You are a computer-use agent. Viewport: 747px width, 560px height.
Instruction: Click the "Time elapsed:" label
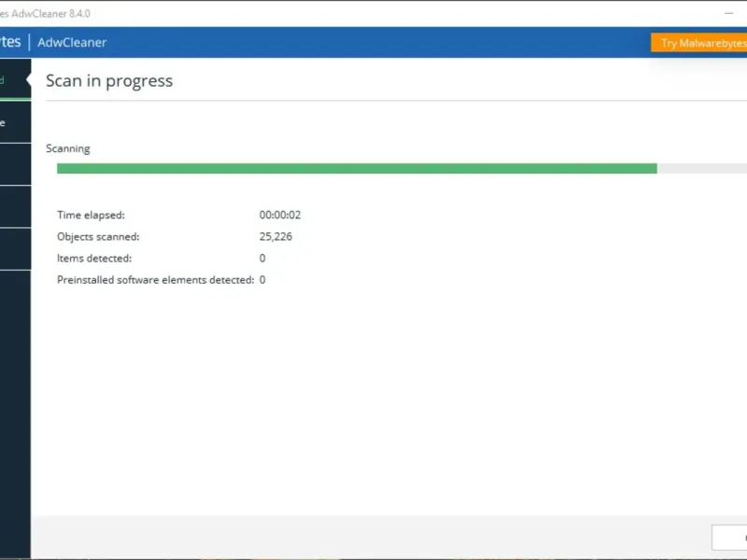point(91,215)
